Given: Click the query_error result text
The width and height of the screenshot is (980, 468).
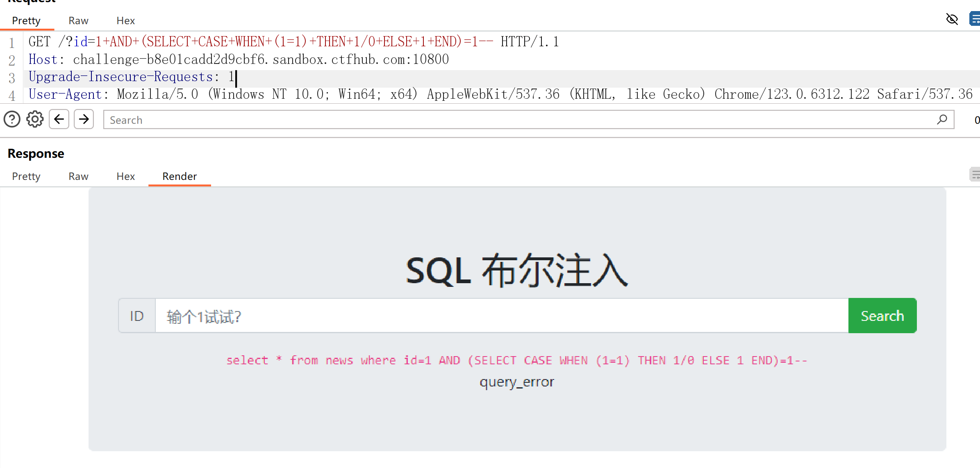Looking at the screenshot, I should [x=517, y=382].
